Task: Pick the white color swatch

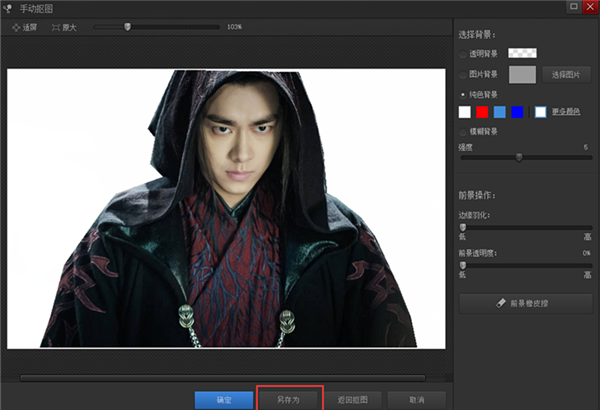Action: pos(464,112)
